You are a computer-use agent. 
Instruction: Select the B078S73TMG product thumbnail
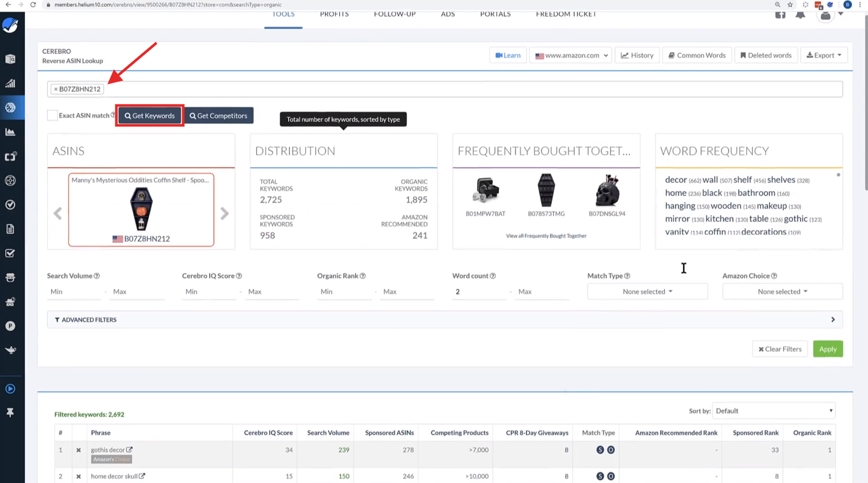(x=546, y=190)
